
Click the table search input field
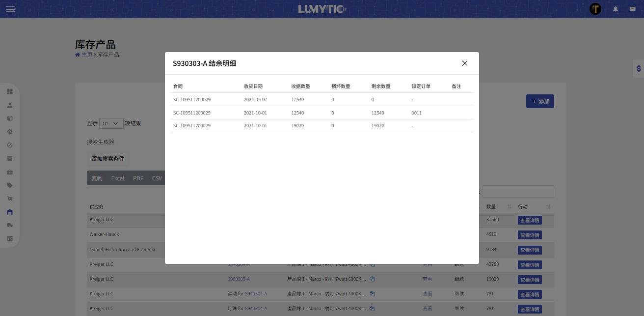pos(518,192)
